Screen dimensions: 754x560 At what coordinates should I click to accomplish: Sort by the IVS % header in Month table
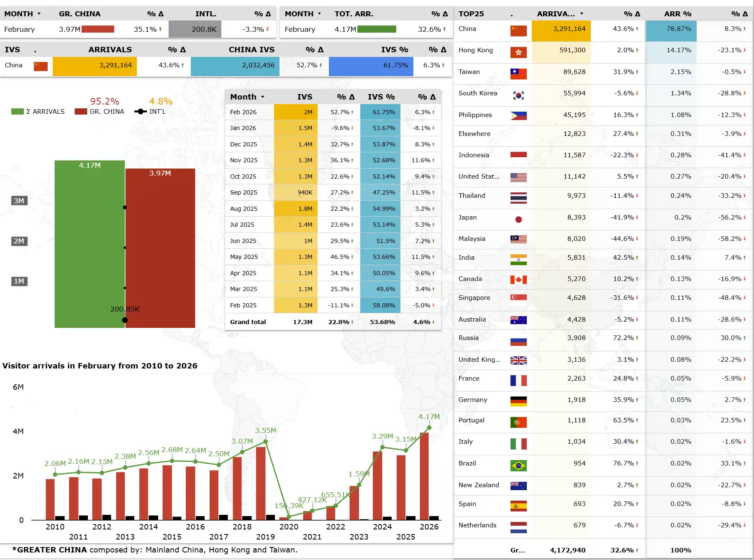click(x=381, y=97)
